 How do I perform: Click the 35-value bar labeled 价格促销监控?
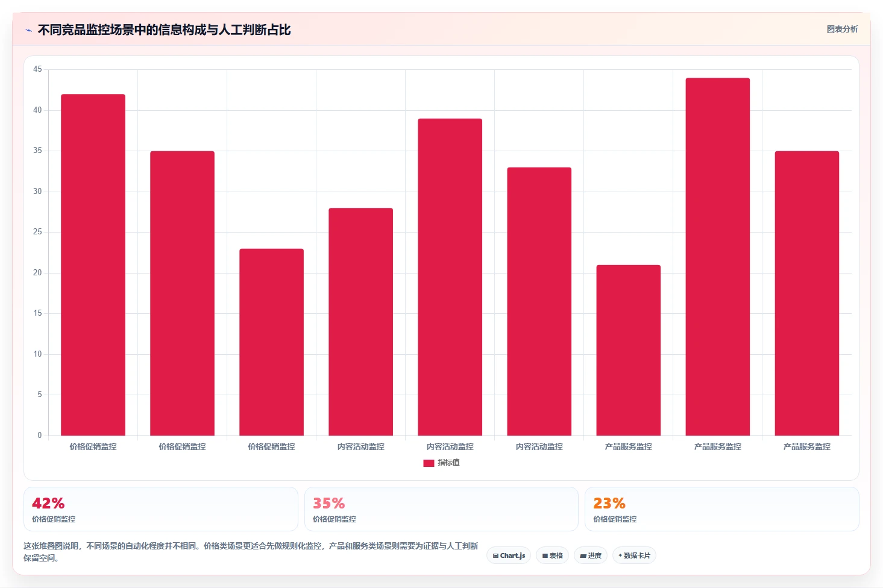point(183,293)
